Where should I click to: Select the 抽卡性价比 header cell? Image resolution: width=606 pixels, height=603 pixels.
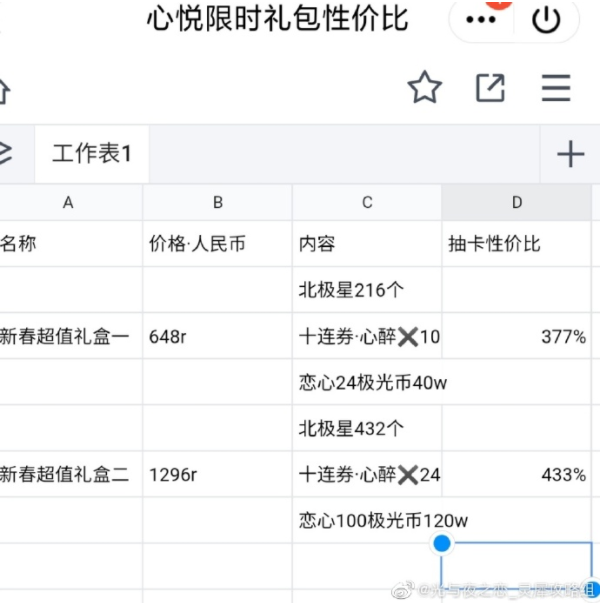point(517,244)
